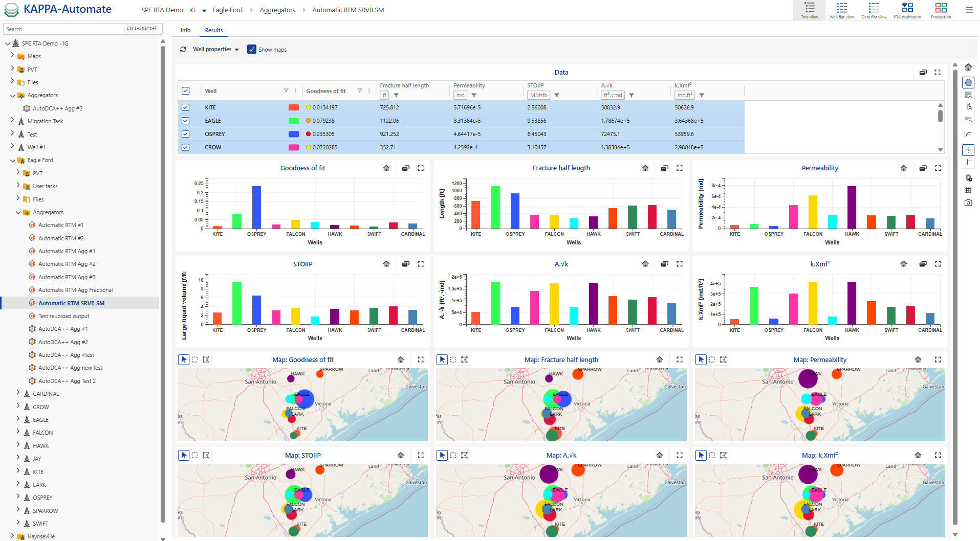The width and height of the screenshot is (980, 541).
Task: Reset the STOIIP bar chart to home view
Action: pos(386,264)
